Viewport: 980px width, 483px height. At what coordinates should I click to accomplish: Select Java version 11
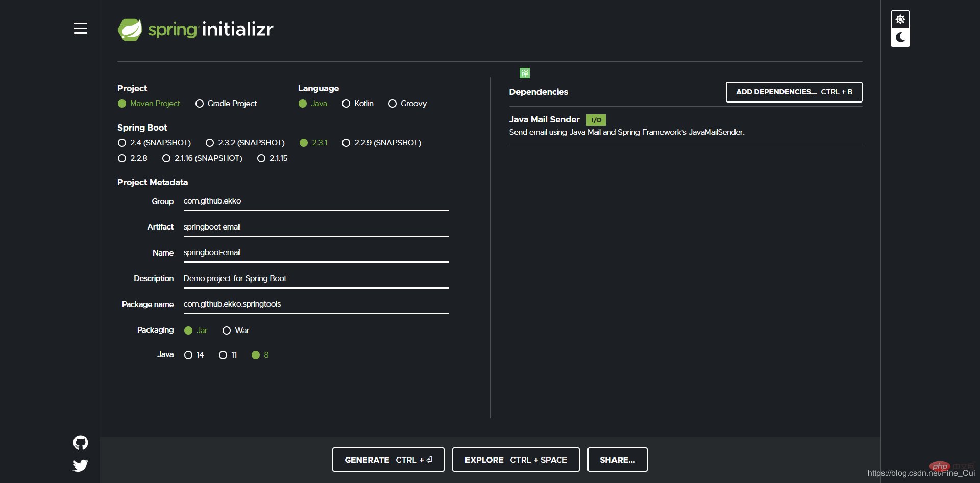pyautogui.click(x=228, y=355)
